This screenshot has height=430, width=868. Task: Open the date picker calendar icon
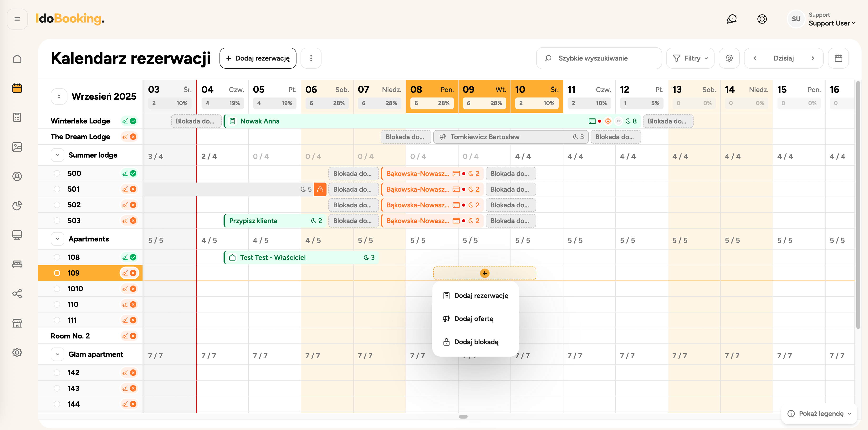[838, 58]
